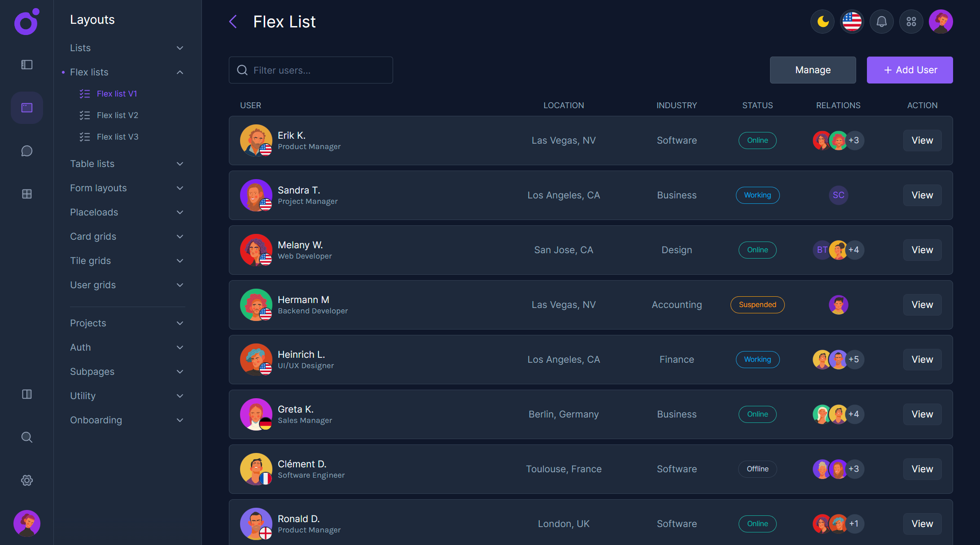Toggle dark mode with the moon icon
Viewport: 980px width, 545px height.
[x=822, y=21]
